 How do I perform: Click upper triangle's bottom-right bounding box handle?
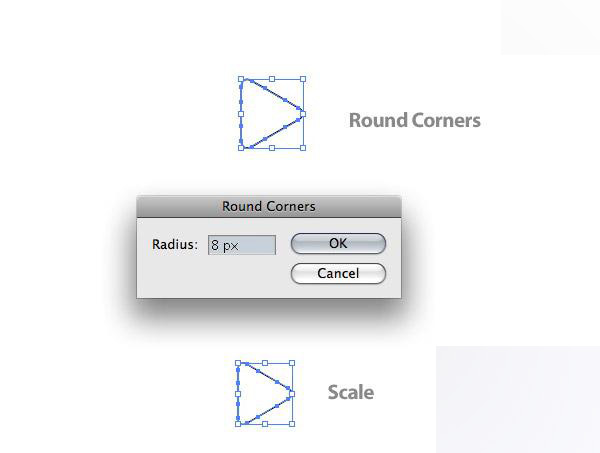303,148
